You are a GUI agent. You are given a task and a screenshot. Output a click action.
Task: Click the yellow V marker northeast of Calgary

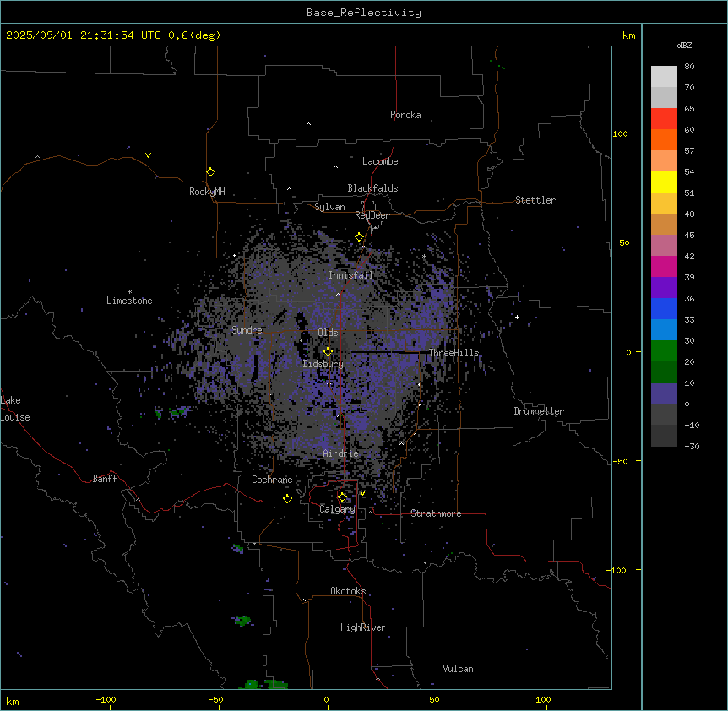[x=362, y=493]
